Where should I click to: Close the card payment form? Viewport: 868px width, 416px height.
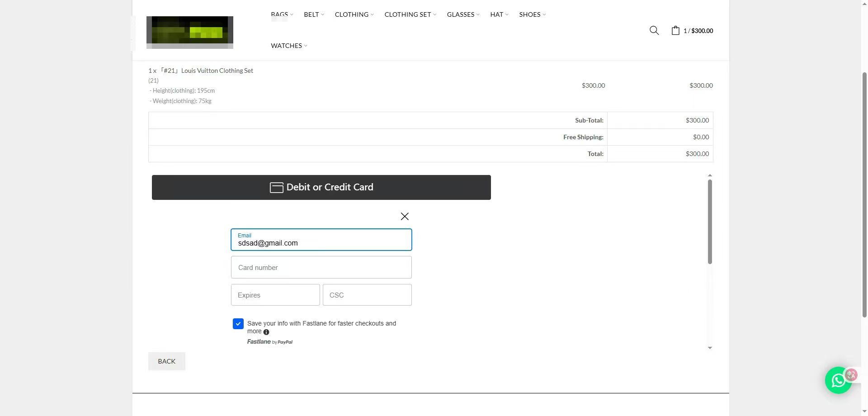tap(405, 217)
